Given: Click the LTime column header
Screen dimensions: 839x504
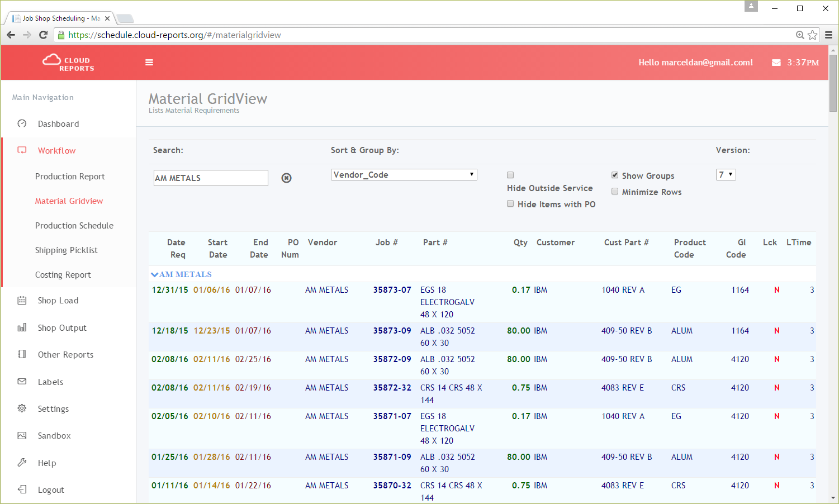Looking at the screenshot, I should 799,243.
